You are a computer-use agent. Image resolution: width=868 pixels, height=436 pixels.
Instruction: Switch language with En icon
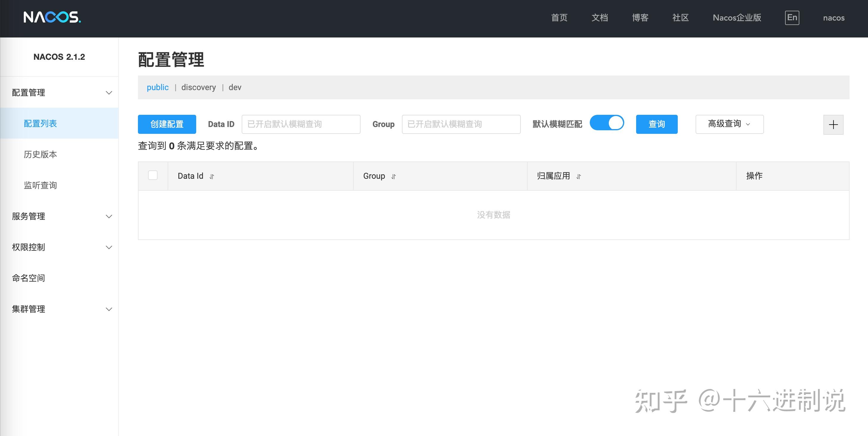792,18
